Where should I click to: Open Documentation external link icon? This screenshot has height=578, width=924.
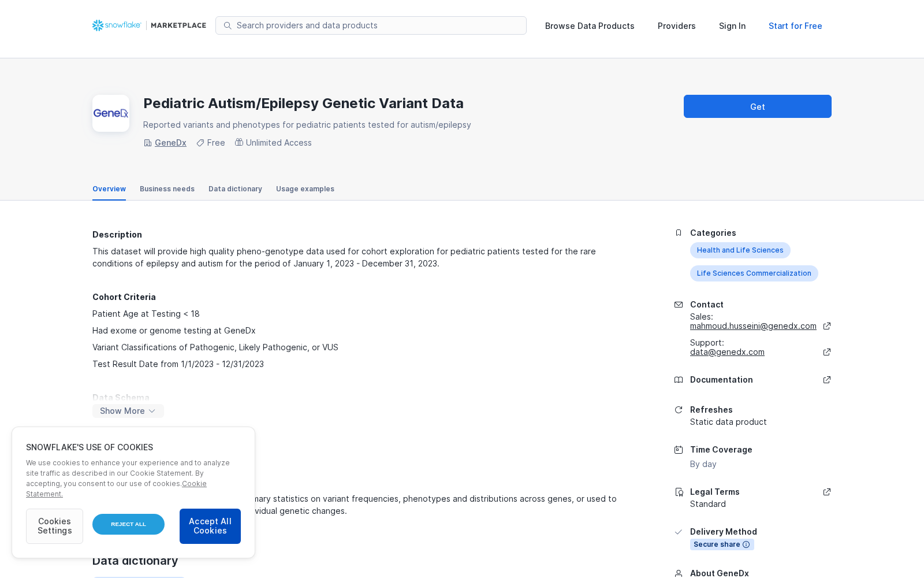pos(827,380)
